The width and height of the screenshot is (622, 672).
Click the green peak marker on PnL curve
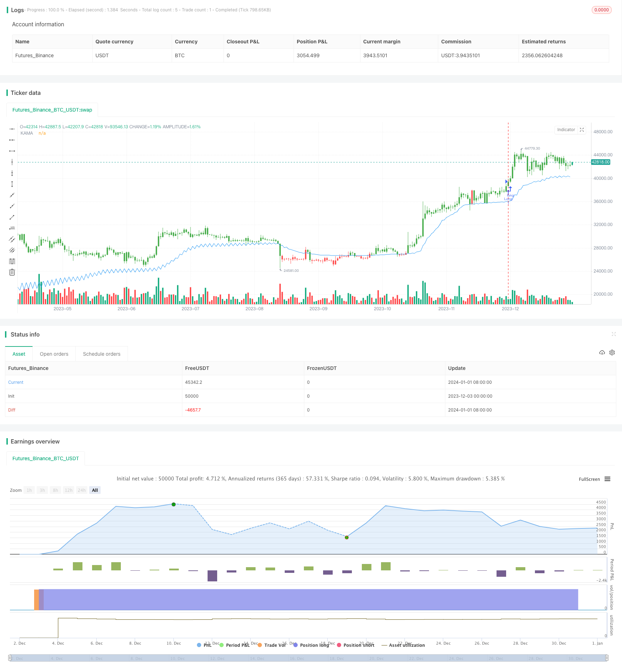(x=173, y=504)
